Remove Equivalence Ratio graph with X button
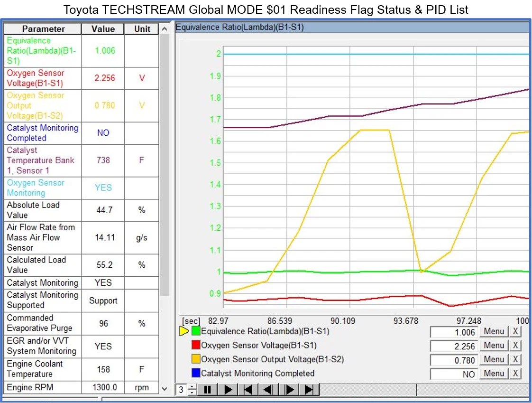The width and height of the screenshot is (532, 403). [515, 331]
